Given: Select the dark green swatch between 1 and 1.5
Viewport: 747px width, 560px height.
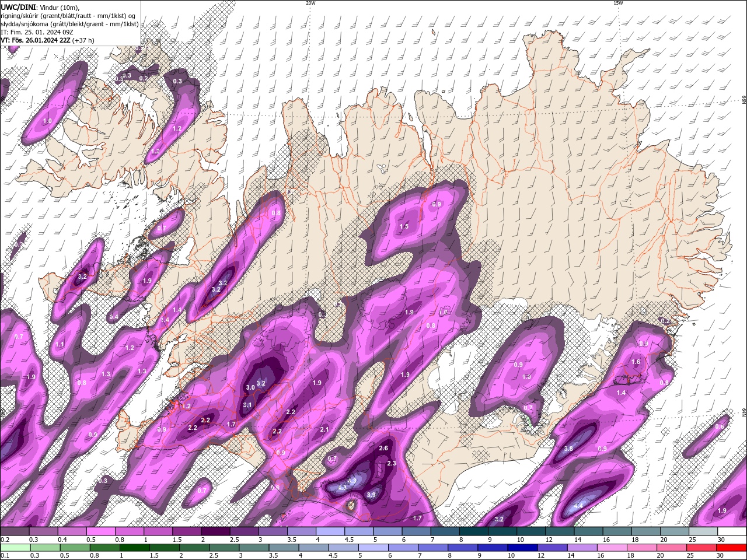Looking at the screenshot, I should (134, 548).
